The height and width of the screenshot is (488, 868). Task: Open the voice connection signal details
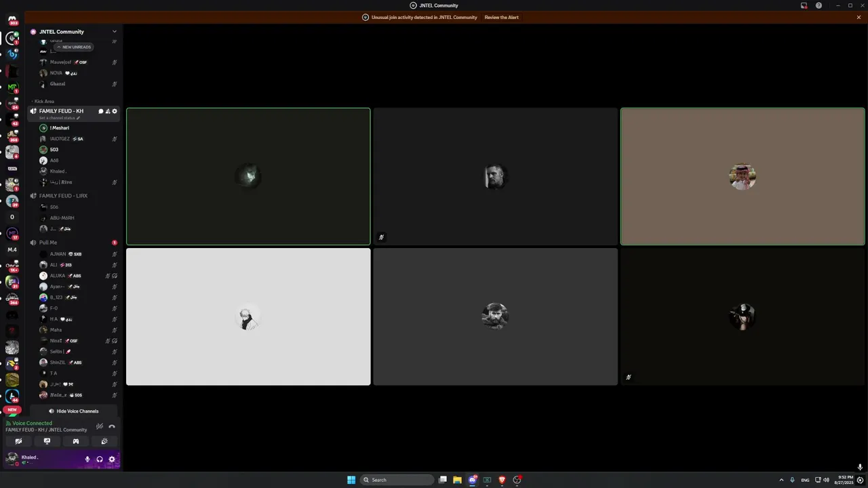[32, 423]
